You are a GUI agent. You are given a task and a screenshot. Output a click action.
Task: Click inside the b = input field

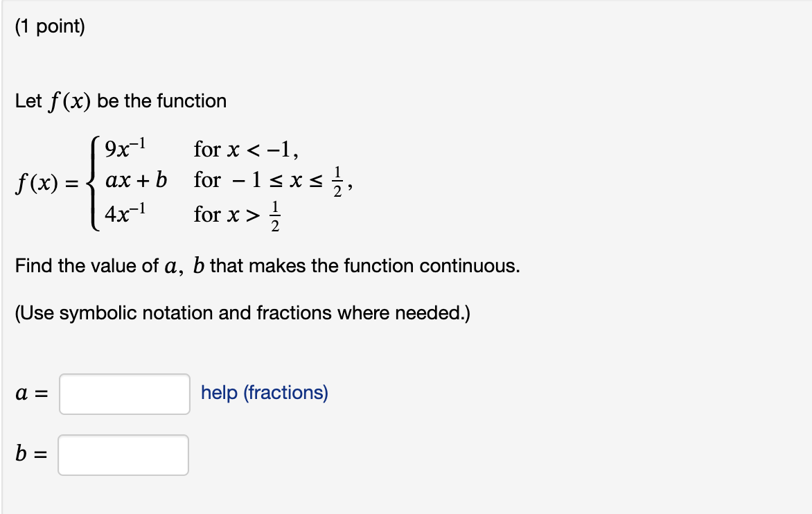(x=123, y=455)
